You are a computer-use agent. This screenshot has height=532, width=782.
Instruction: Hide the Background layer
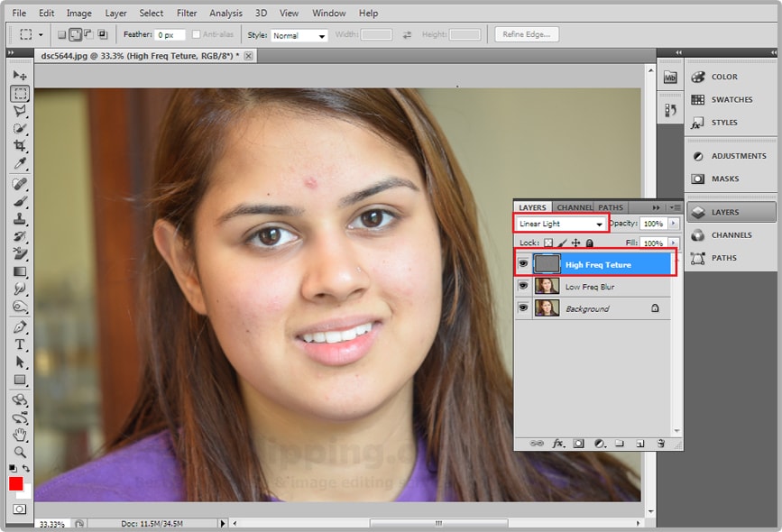(x=523, y=306)
